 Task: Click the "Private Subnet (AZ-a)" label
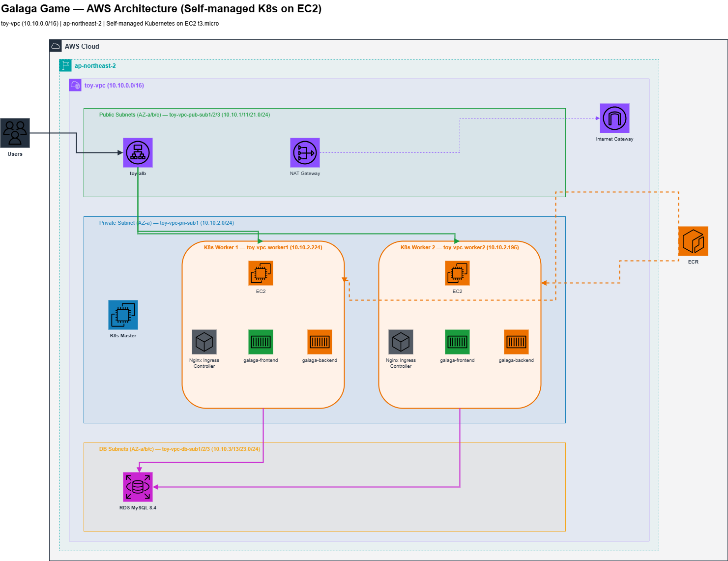coord(167,223)
